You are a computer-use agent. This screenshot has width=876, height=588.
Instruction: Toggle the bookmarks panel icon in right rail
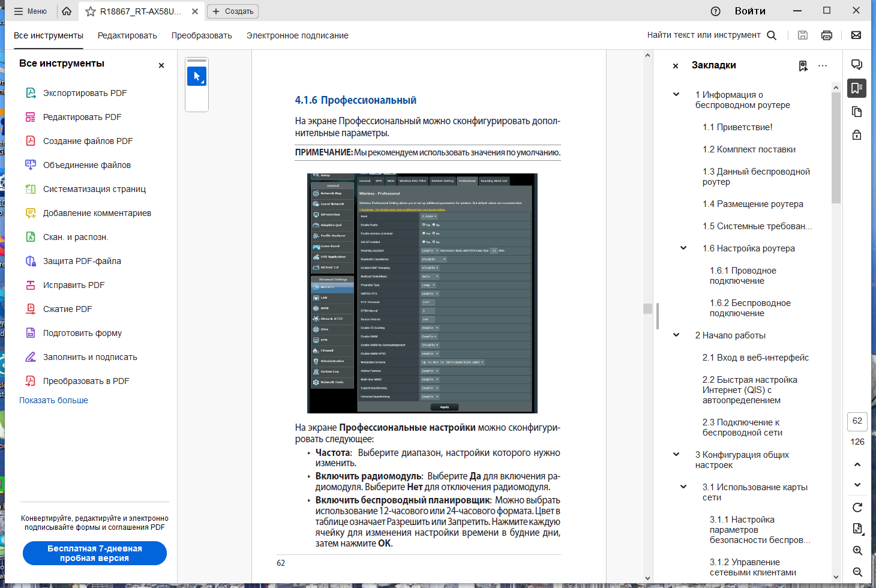(857, 88)
